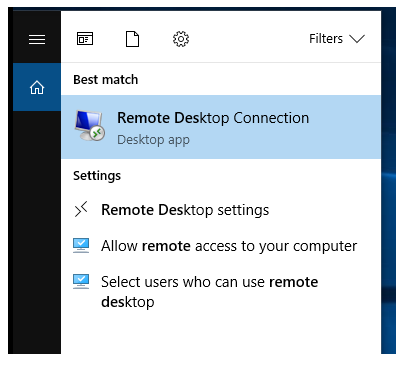Expand the Filters dropdown
The height and width of the screenshot is (366, 409).
pos(337,39)
